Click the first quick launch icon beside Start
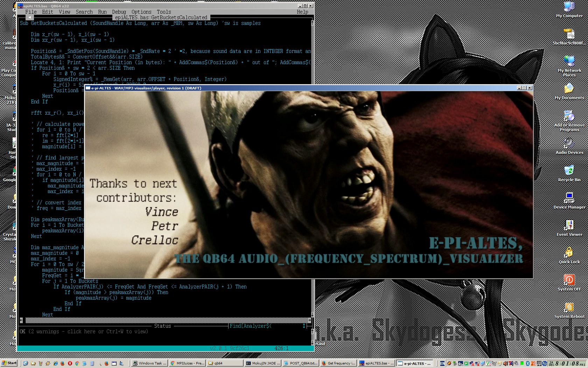The height and width of the screenshot is (368, 588). 26,363
